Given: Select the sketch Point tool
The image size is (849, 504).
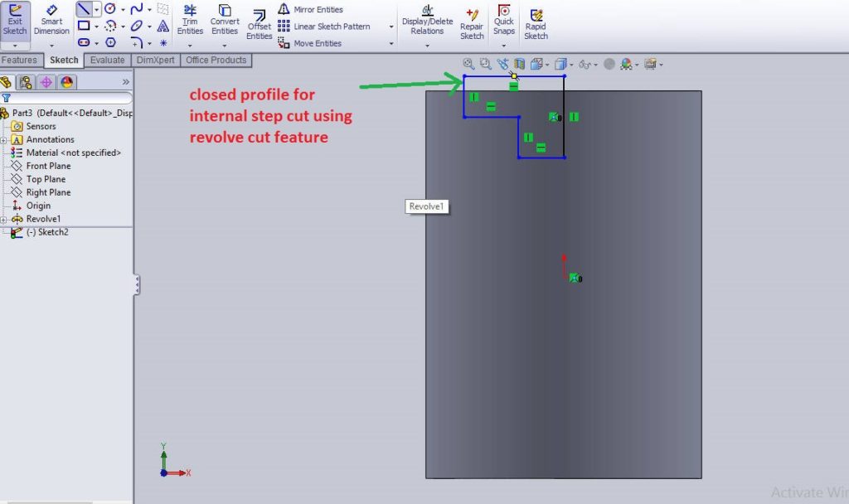Looking at the screenshot, I should tap(163, 43).
